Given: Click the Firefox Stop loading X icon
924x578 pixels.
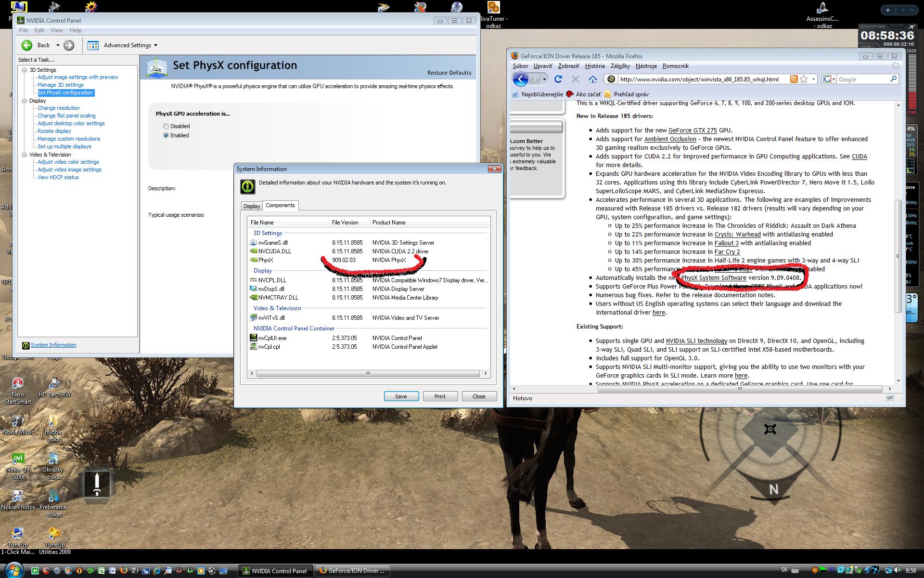Looking at the screenshot, I should [x=576, y=79].
